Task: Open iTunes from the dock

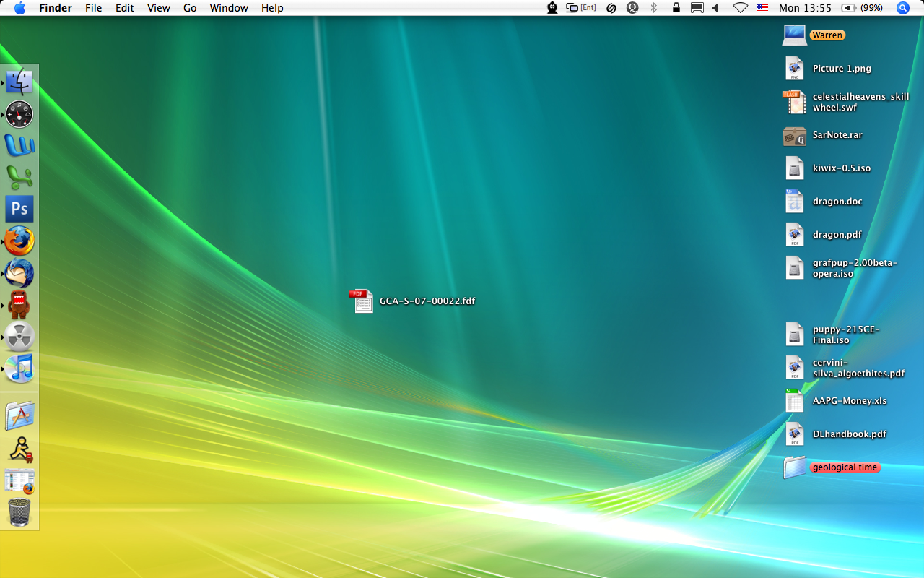Action: click(x=19, y=368)
